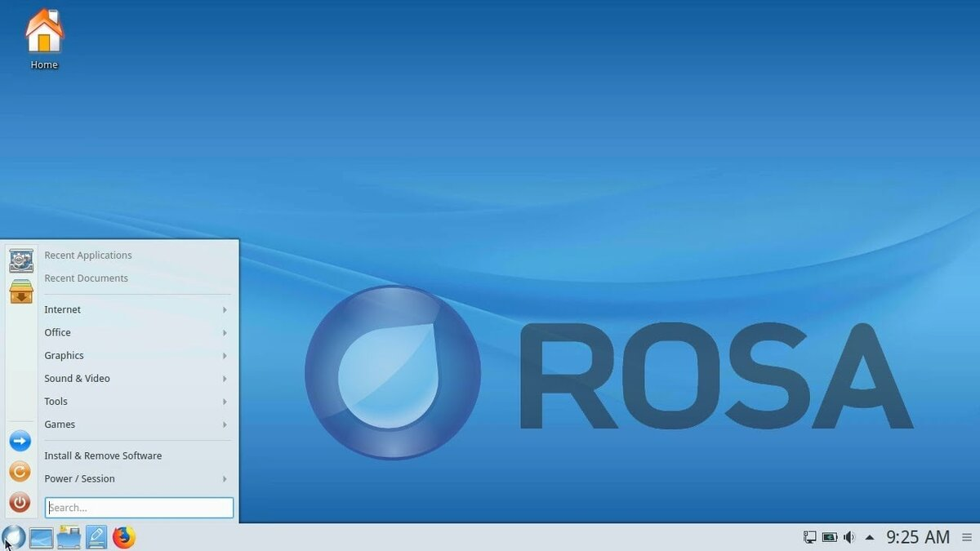Image resolution: width=980 pixels, height=551 pixels.
Task: Open the Internet category
Action: point(136,309)
